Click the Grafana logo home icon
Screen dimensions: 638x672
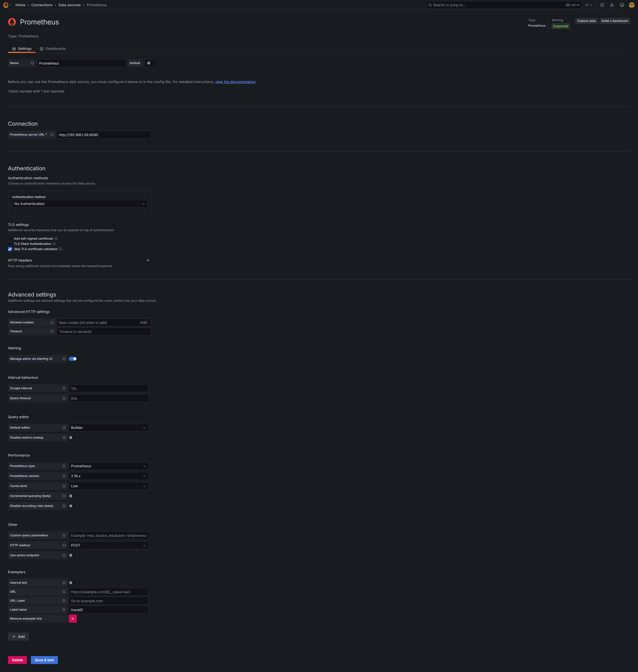[x=6, y=5]
